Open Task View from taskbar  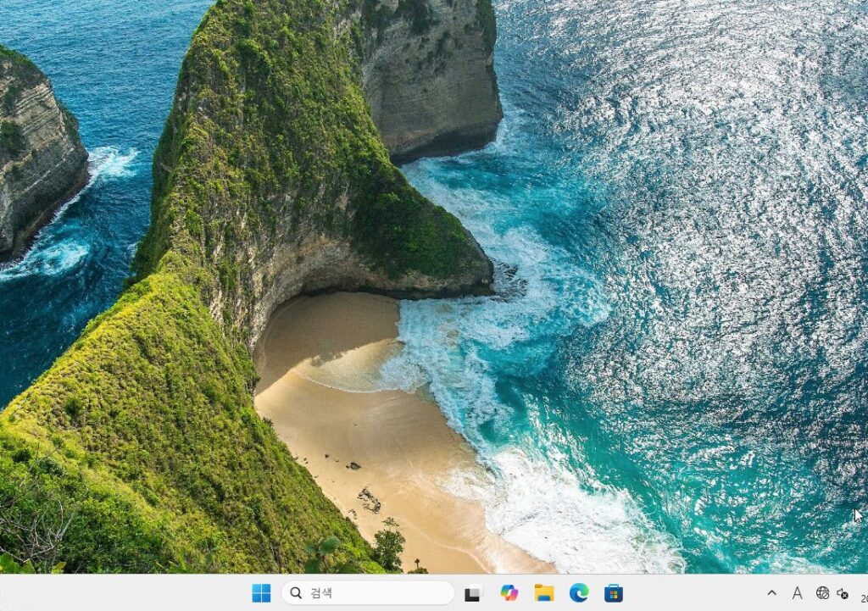point(473,593)
